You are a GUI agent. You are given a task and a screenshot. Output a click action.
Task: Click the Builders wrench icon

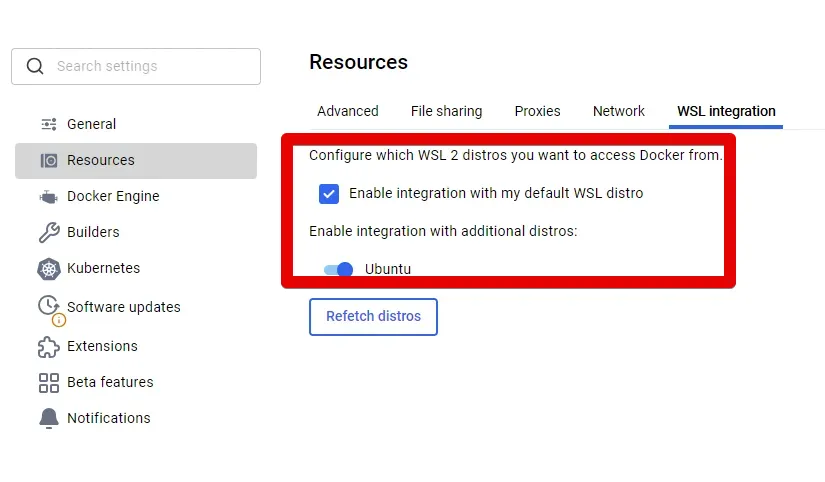point(49,232)
